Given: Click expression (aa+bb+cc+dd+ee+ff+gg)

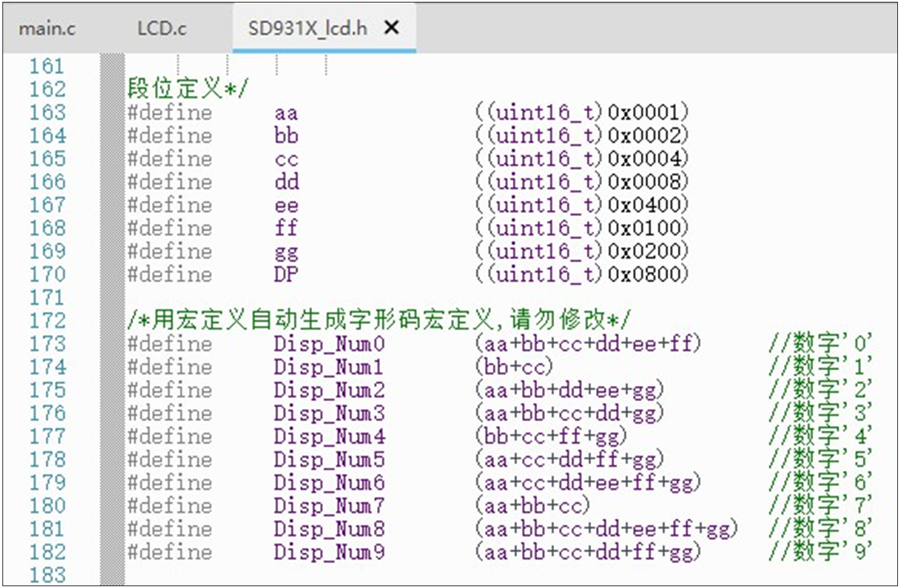Looking at the screenshot, I should (606, 528).
